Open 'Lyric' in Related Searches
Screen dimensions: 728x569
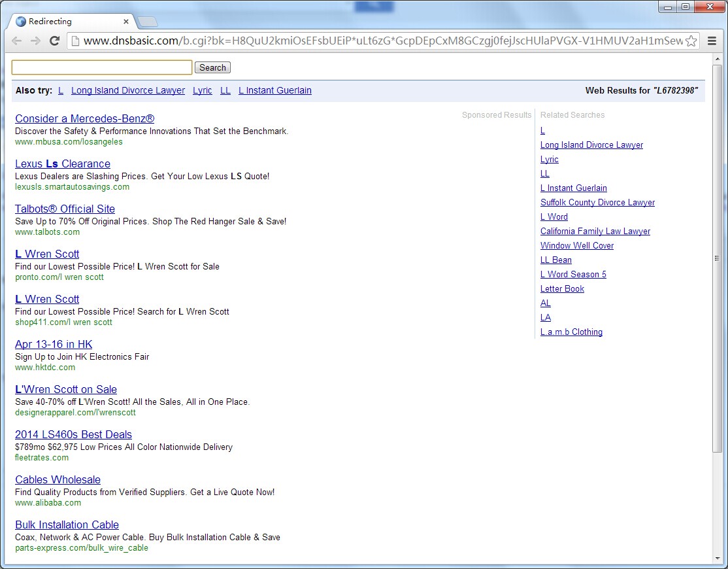tap(549, 160)
